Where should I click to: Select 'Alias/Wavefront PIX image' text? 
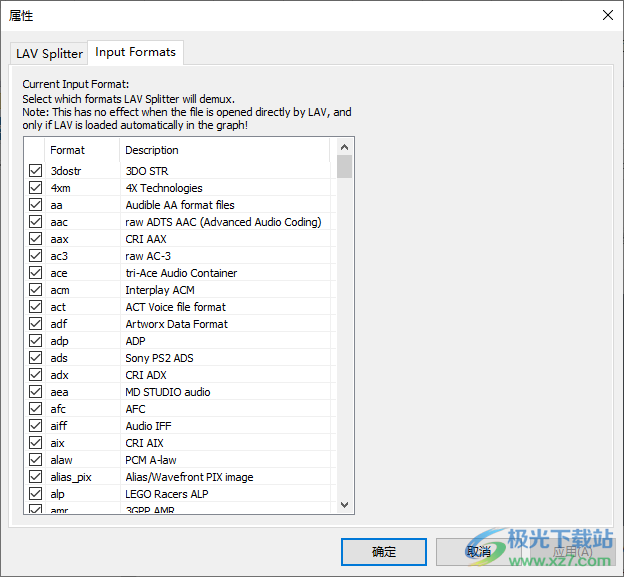189,477
